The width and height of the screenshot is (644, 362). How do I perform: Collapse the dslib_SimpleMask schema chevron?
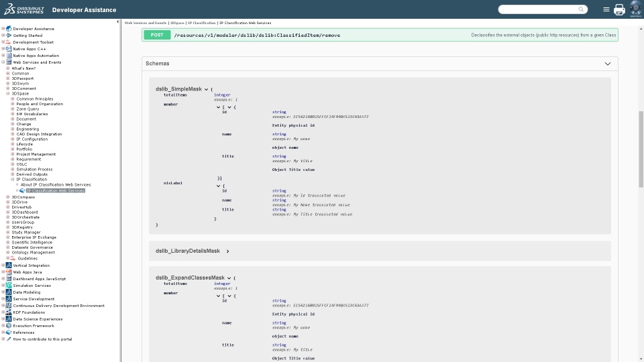tap(206, 89)
